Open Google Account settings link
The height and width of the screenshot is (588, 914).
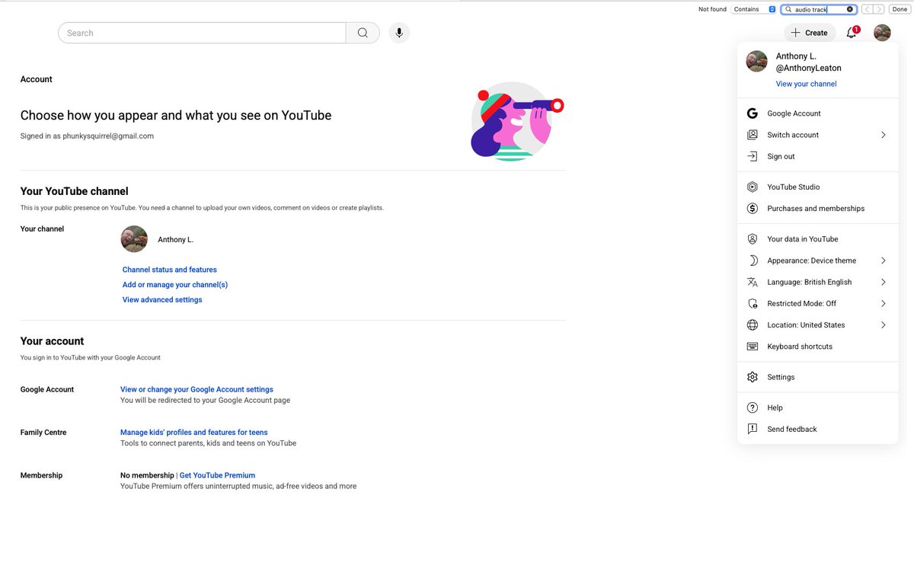point(197,389)
